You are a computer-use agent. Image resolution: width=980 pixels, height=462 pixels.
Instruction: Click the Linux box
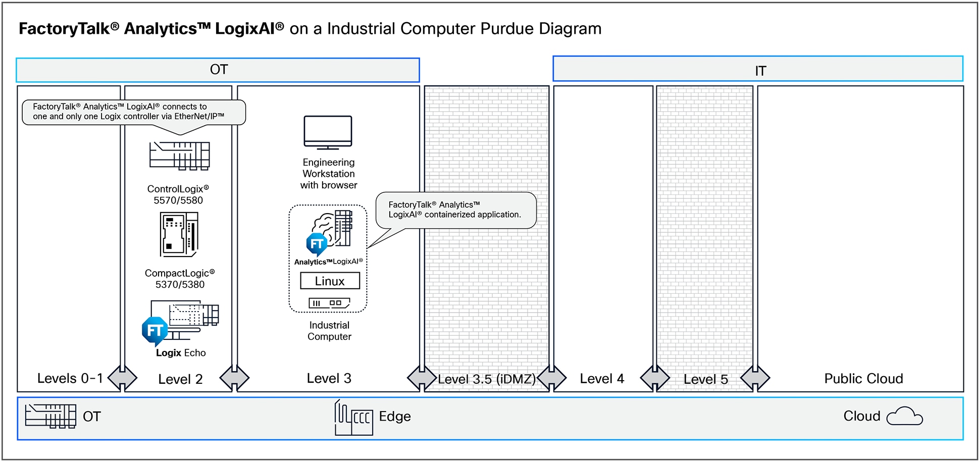coord(330,281)
